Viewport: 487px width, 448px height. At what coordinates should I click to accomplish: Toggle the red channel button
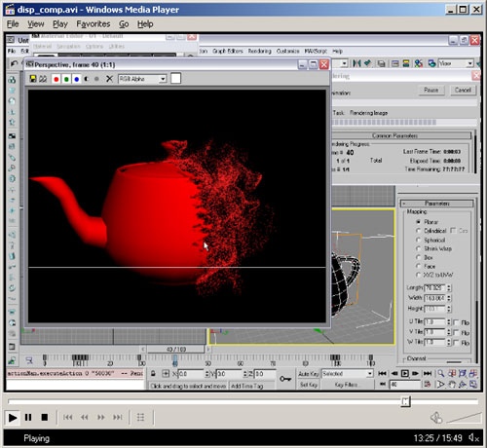(x=56, y=79)
